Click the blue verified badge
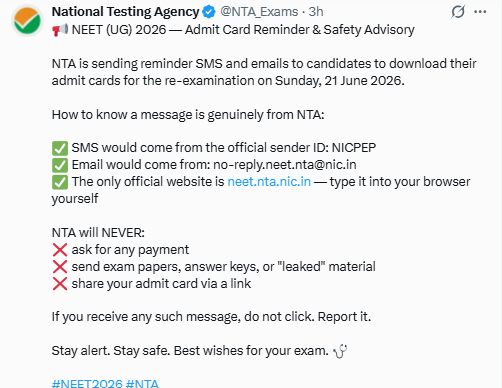502x388 pixels. [209, 12]
